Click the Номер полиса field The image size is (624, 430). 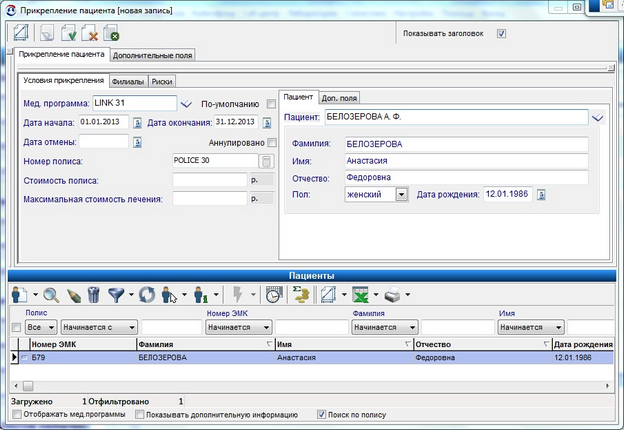tap(215, 161)
